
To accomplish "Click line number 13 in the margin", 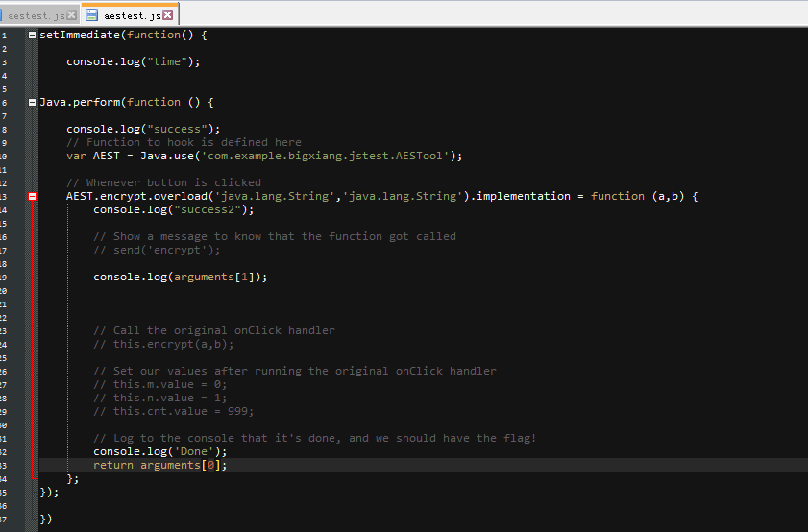I will [5, 196].
